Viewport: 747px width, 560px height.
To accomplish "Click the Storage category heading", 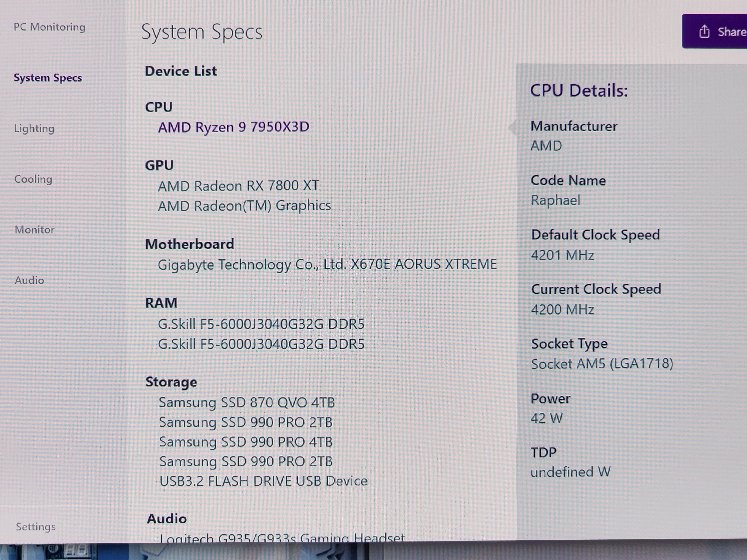I will [x=171, y=382].
